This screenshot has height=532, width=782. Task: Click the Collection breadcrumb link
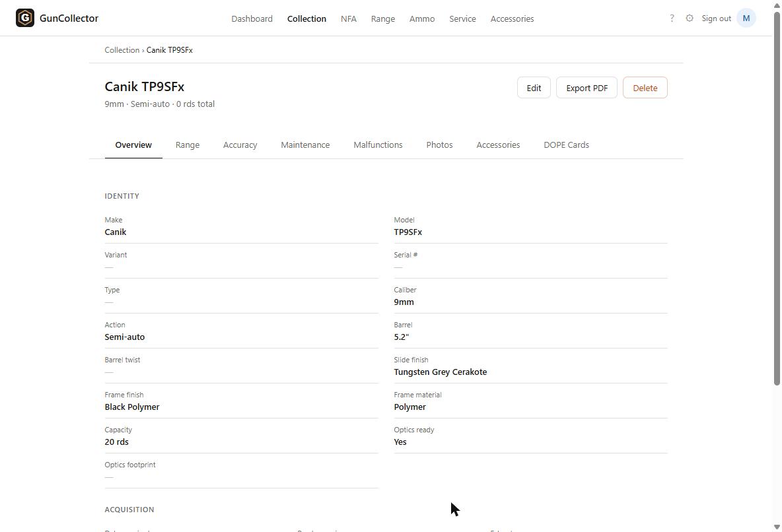[122, 50]
